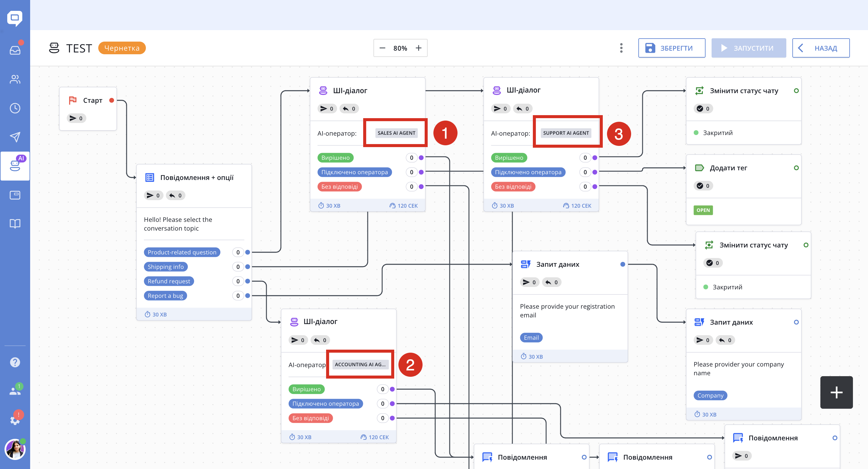Click 120 СЕК timer in Sales AI block
Viewport: 868px width, 469px height.
(403, 206)
